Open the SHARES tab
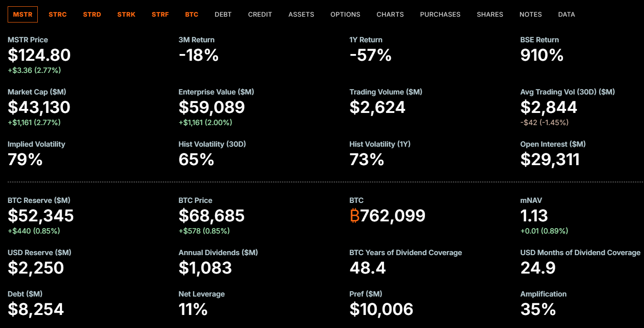Image resolution: width=644 pixels, height=328 pixels. coord(490,14)
